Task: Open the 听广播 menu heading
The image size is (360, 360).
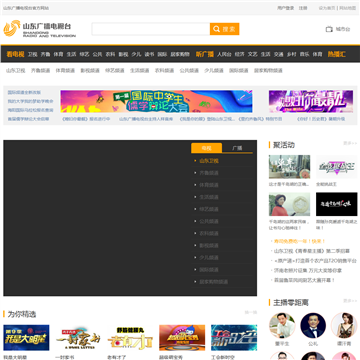Action: (205, 54)
